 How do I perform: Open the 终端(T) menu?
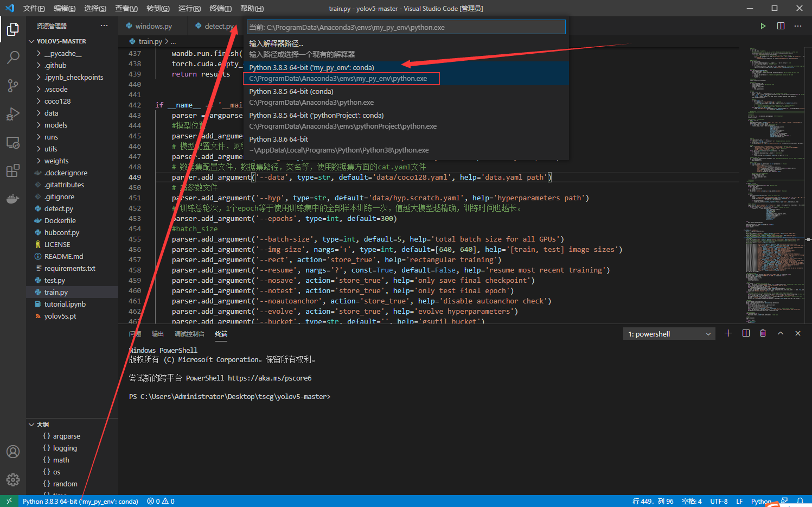click(x=220, y=8)
